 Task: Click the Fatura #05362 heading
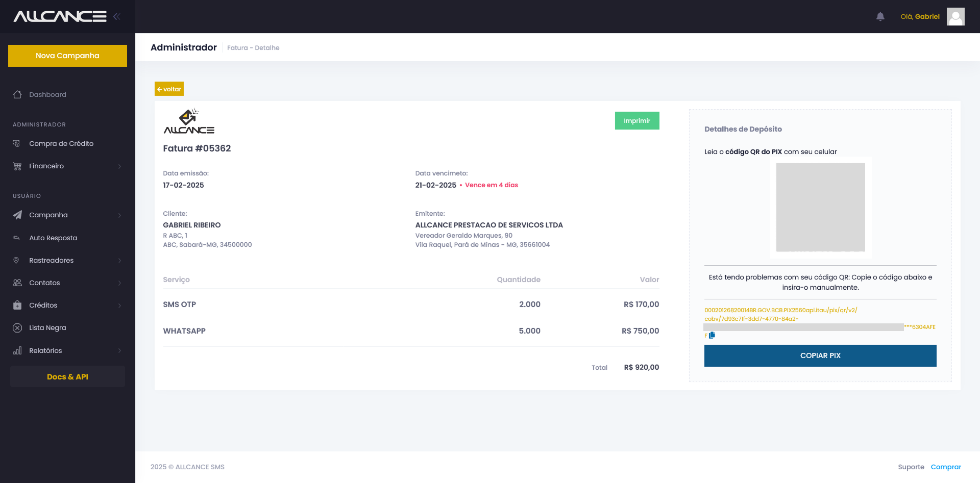[197, 148]
